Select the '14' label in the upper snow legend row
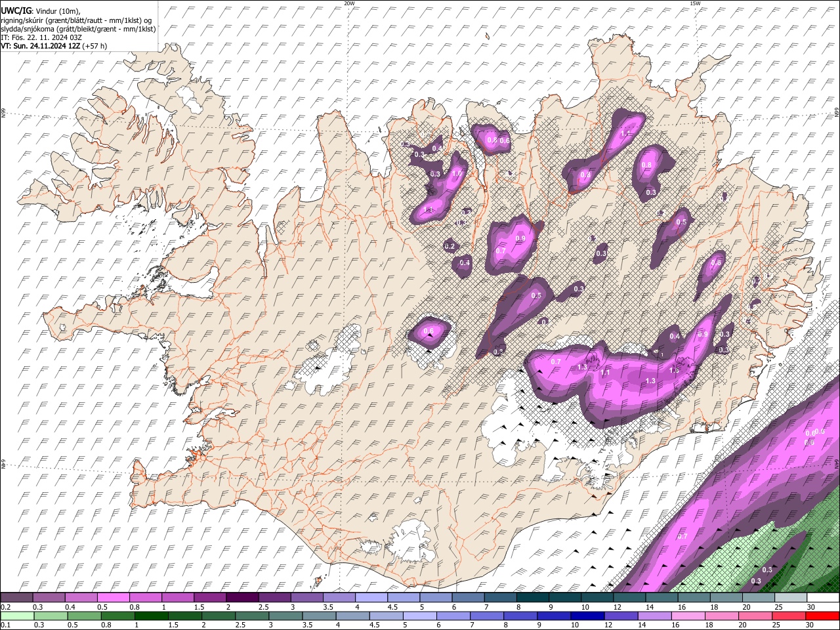Screen dimensions: 840x630 tap(648, 607)
